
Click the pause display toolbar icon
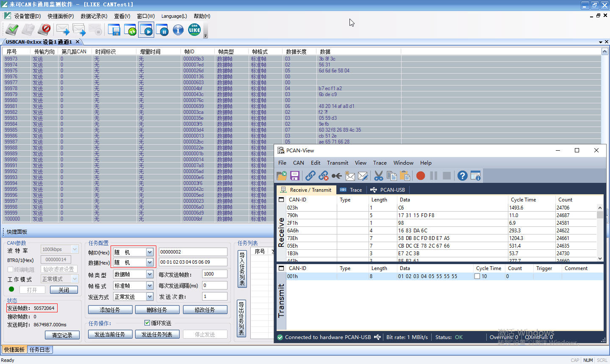click(162, 30)
